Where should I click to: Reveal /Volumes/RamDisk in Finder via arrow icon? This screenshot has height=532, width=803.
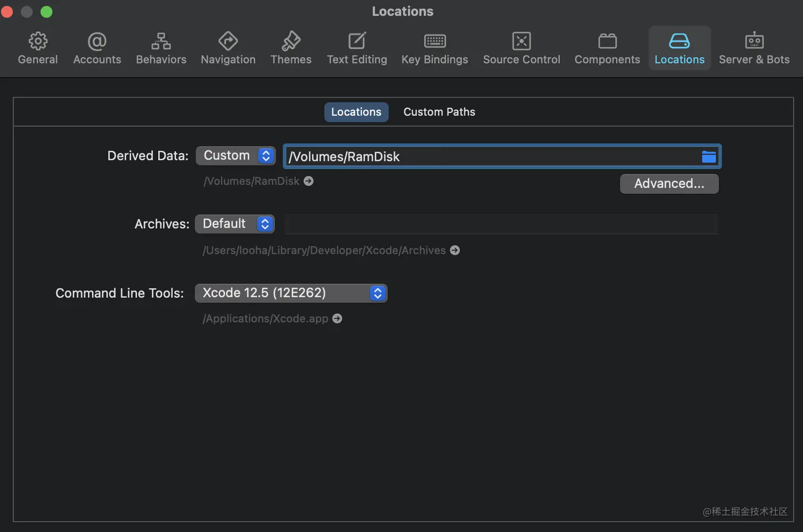309,181
